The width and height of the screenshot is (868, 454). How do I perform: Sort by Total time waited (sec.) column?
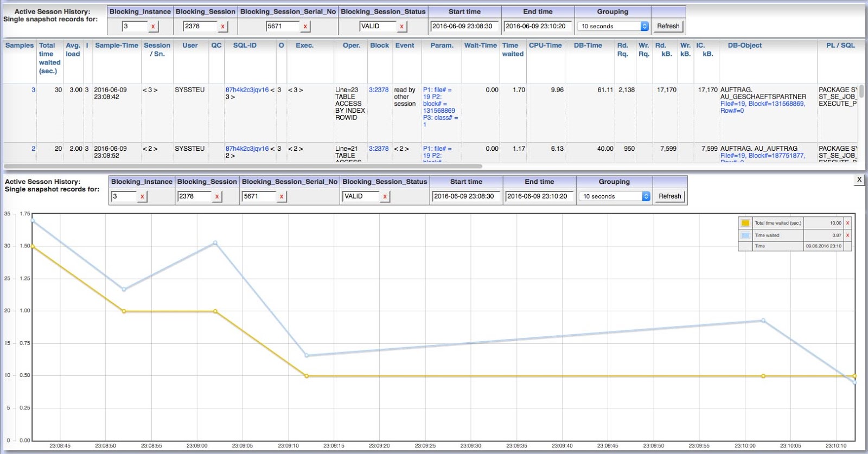pos(49,58)
